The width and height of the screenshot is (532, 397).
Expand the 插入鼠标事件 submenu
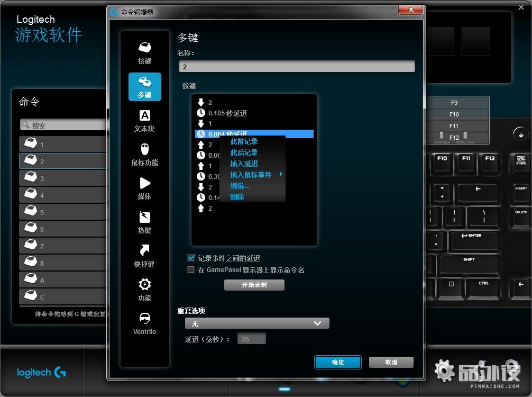(251, 175)
